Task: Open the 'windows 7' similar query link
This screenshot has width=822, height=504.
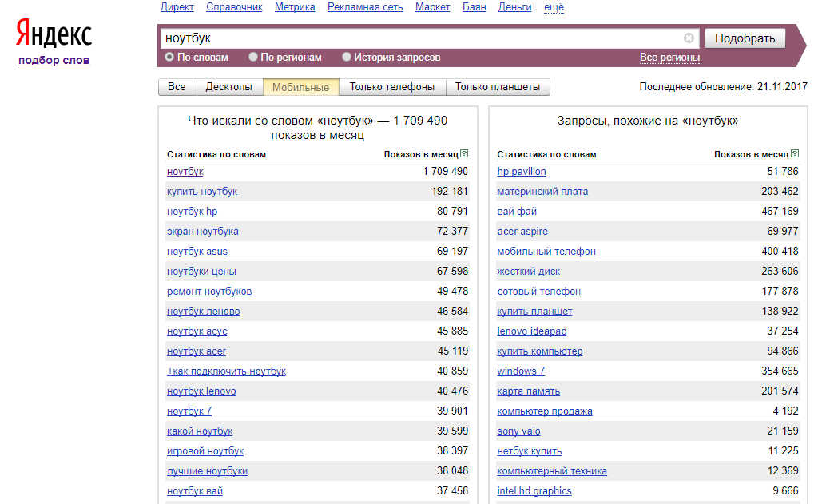Action: [x=521, y=371]
